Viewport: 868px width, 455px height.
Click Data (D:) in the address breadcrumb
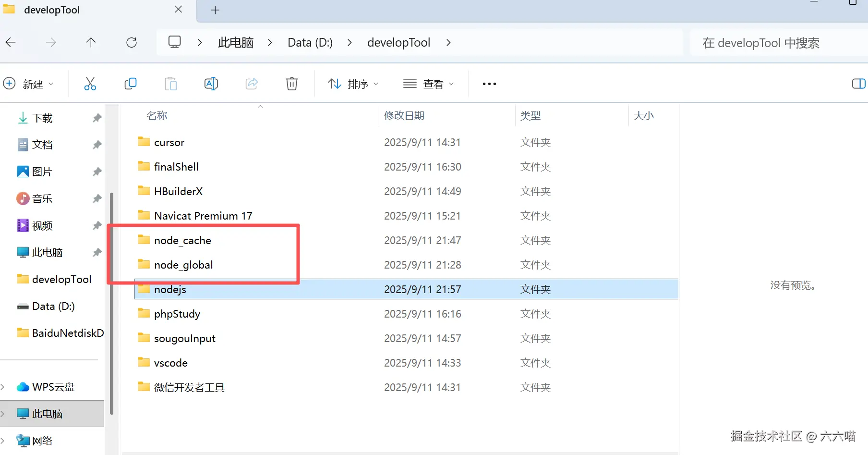pos(310,42)
